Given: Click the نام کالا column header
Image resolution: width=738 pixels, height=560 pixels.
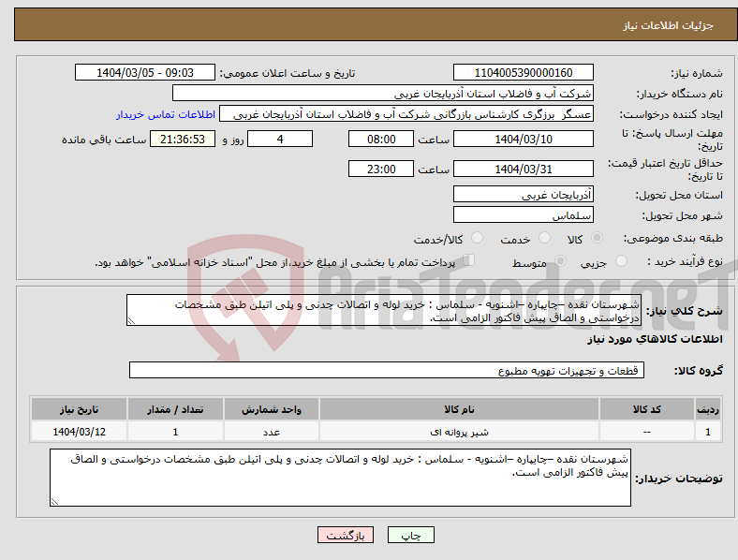Looking at the screenshot, I should (x=459, y=409).
